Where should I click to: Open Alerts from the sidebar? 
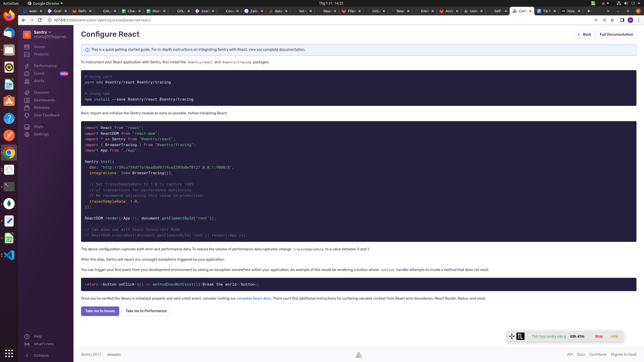click(39, 81)
